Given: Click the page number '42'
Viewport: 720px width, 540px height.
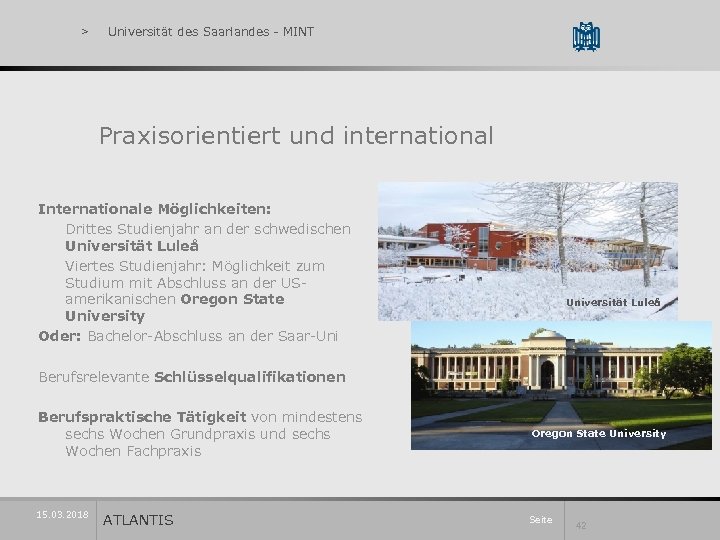Looking at the screenshot, I should coord(581,525).
